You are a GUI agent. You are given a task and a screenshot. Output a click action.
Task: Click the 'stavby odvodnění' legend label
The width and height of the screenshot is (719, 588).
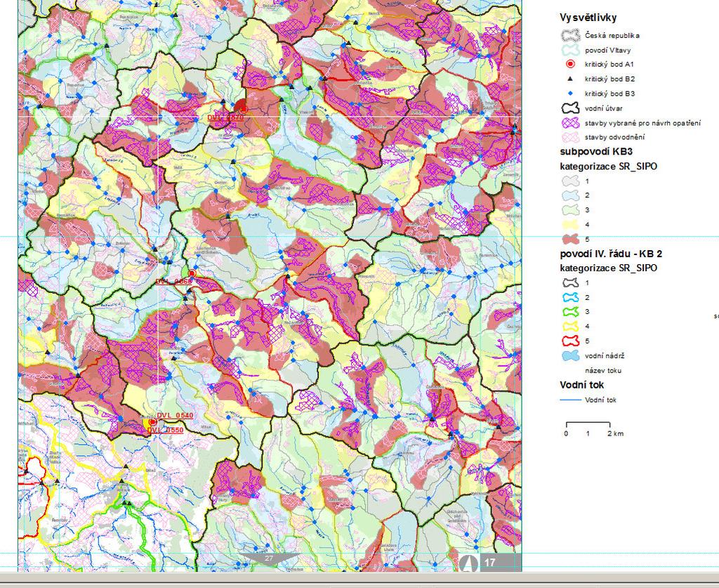click(614, 137)
